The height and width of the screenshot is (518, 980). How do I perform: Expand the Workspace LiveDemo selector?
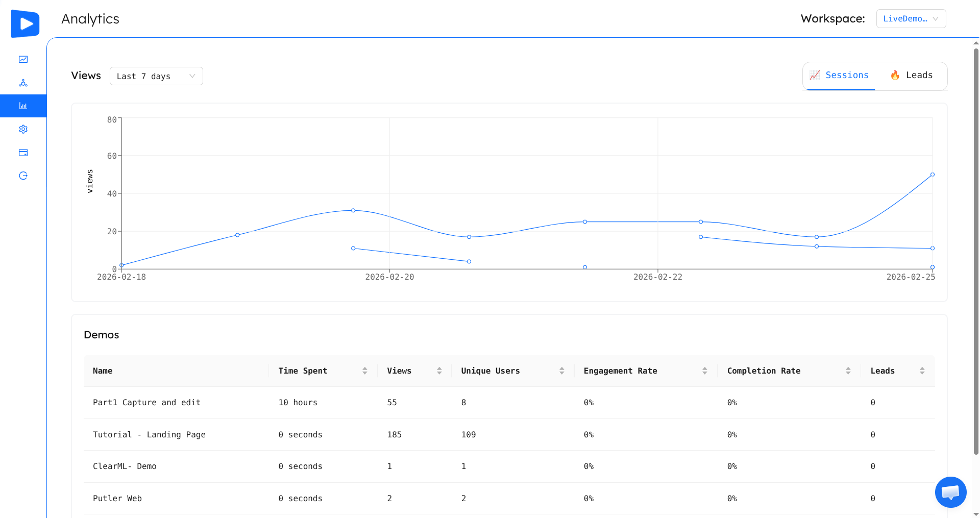point(911,19)
